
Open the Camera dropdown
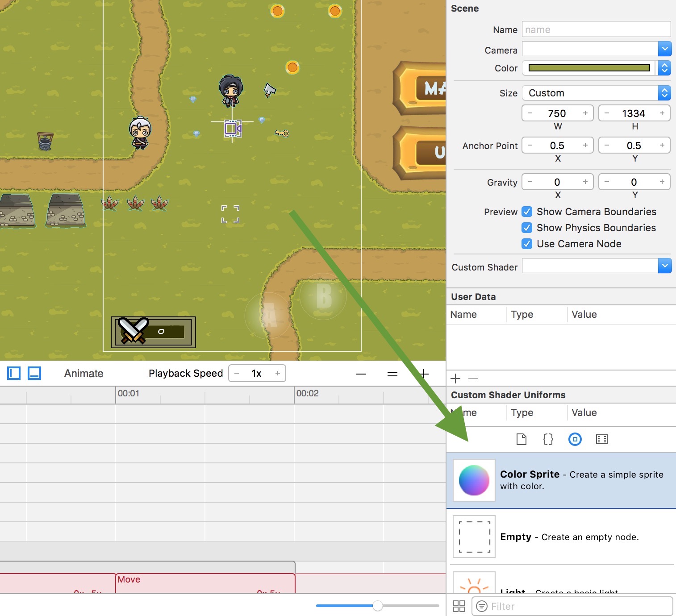pos(664,49)
